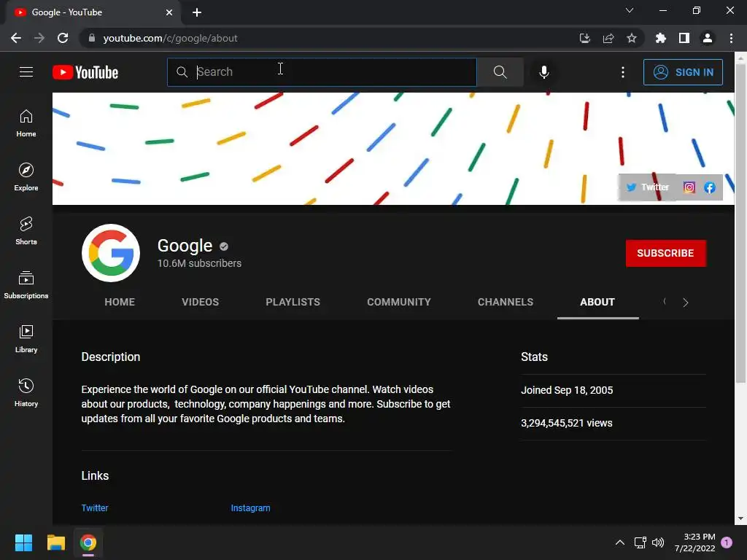
Task: Click the address bar URL
Action: (x=170, y=38)
